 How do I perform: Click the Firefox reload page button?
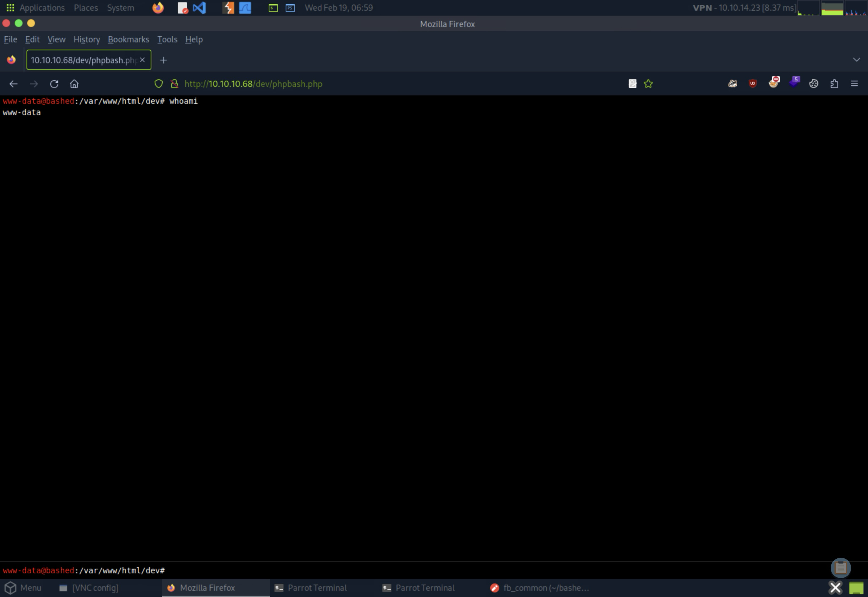coord(54,84)
